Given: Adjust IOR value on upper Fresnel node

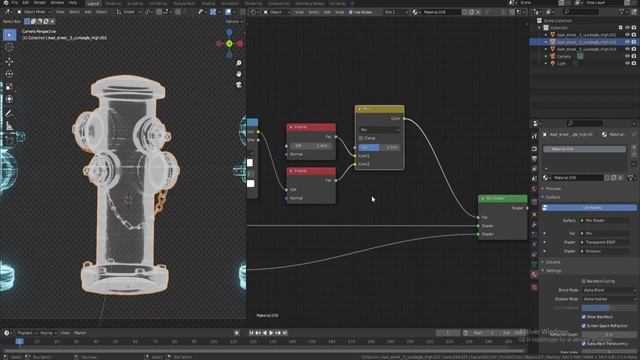Looking at the screenshot, I should 311,146.
